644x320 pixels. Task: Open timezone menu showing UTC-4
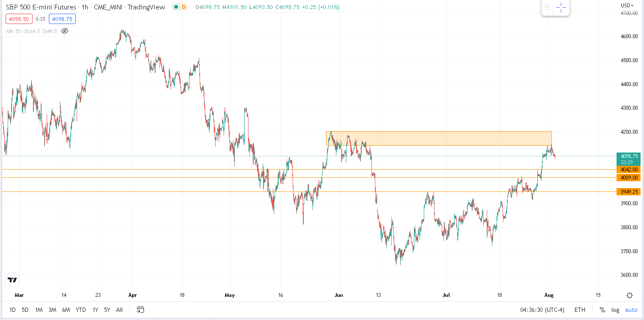coord(542,310)
